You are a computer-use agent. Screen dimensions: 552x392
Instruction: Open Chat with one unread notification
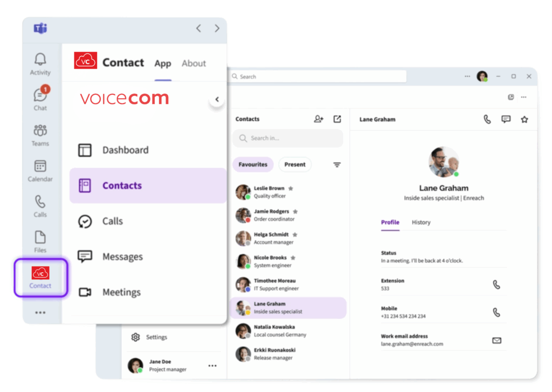click(x=40, y=98)
